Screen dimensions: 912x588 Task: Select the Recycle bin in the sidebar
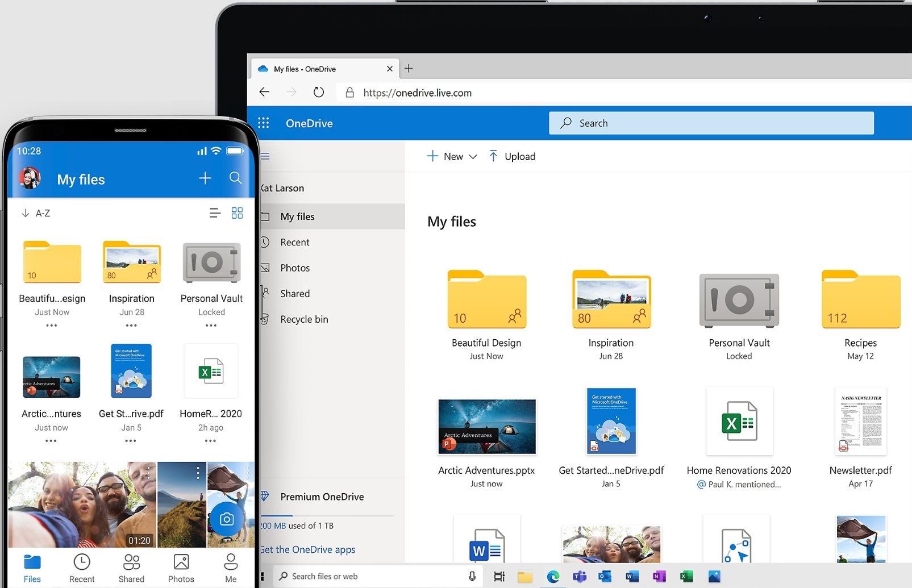[x=304, y=319]
